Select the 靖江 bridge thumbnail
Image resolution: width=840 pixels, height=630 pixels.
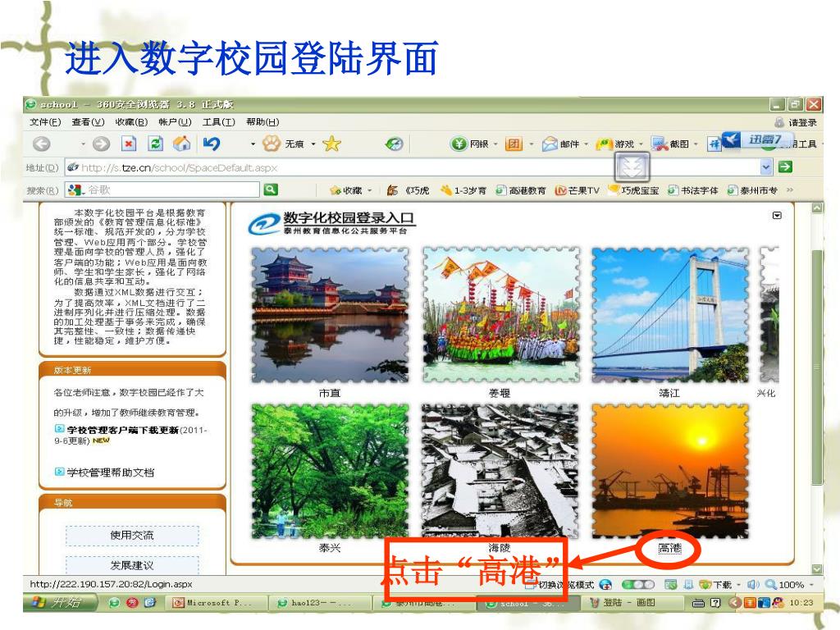pyautogui.click(x=669, y=314)
